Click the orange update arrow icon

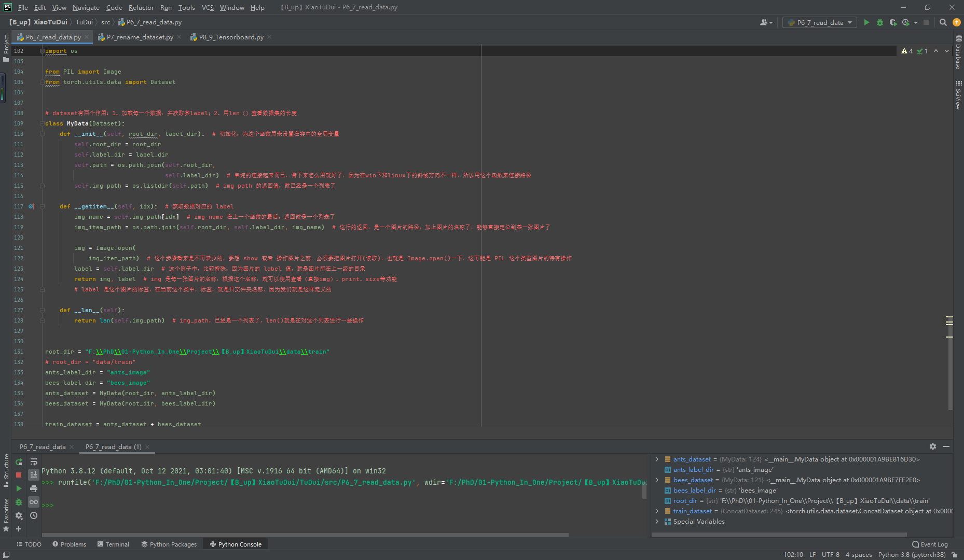956,22
